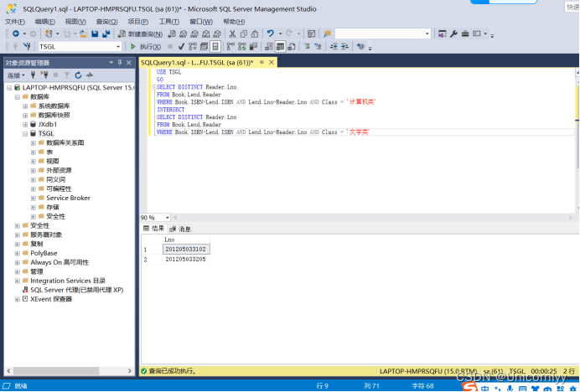The width and height of the screenshot is (580, 392).
Task: Click the Cut scissors icon
Action: pos(232,34)
